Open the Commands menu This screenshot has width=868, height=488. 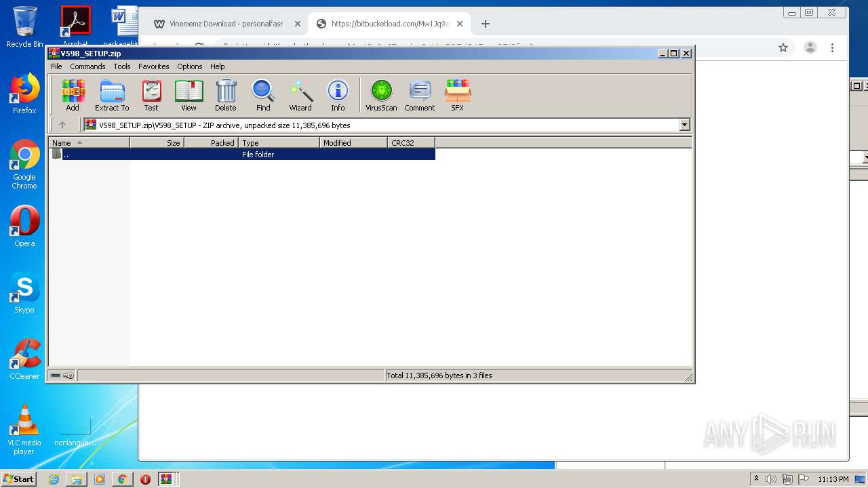pos(87,66)
